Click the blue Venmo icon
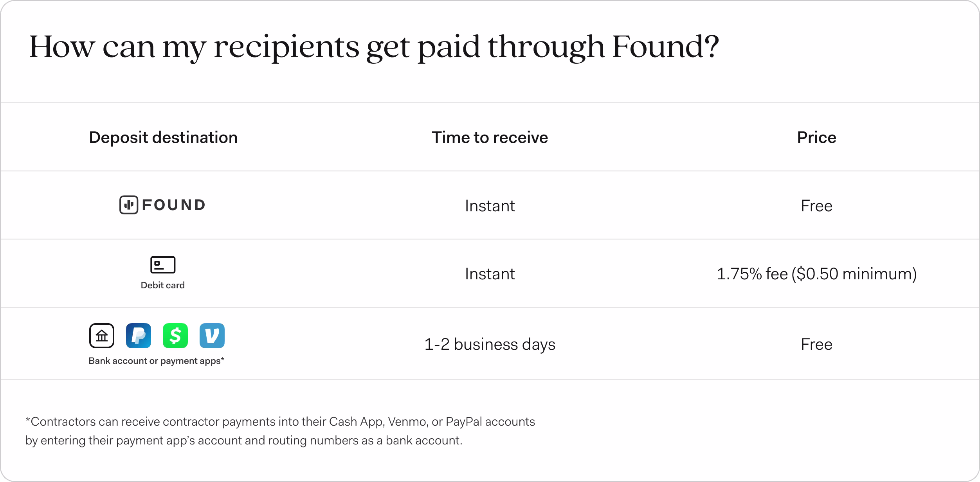This screenshot has height=482, width=980. 212,336
